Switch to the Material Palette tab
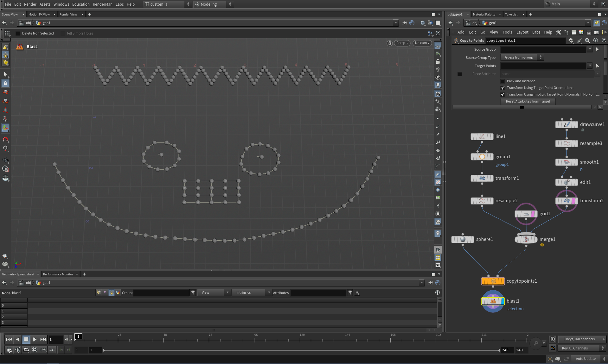This screenshot has width=608, height=364. [484, 14]
